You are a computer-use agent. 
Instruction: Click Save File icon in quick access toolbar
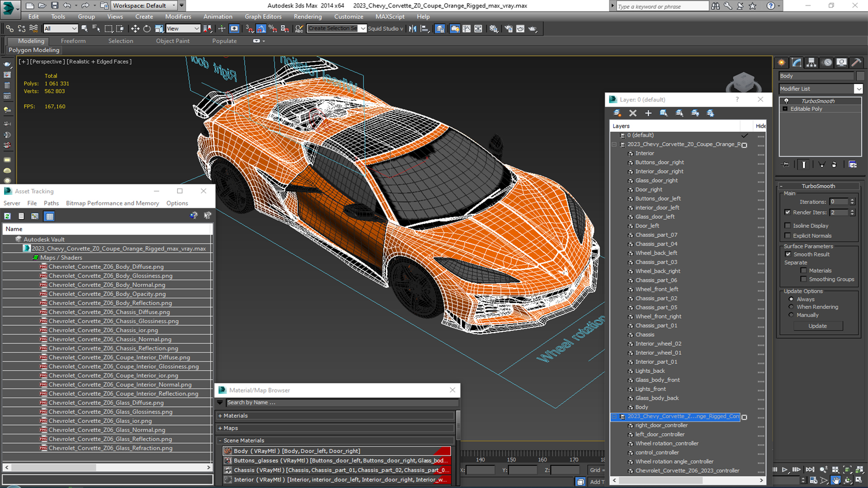point(55,5)
